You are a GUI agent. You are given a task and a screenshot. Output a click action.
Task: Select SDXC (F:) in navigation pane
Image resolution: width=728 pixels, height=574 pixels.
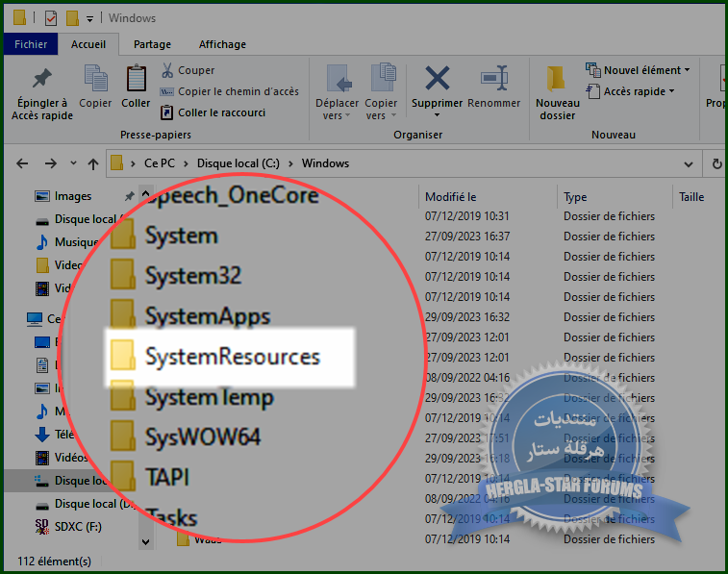(x=68, y=527)
